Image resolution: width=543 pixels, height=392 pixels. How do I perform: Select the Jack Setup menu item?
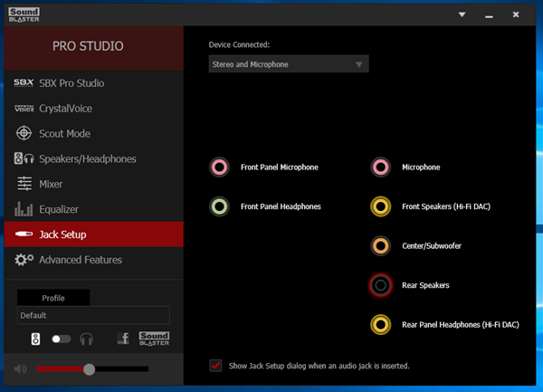(94, 234)
